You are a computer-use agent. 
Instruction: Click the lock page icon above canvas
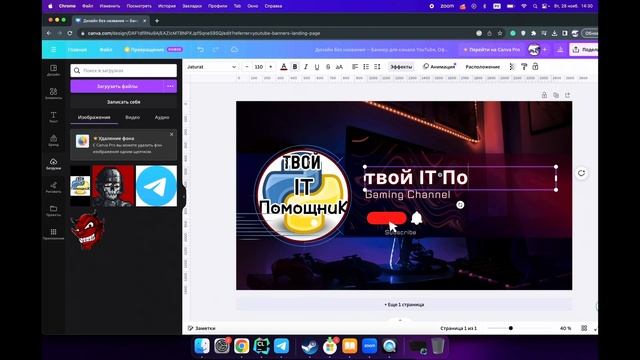[x=544, y=95]
